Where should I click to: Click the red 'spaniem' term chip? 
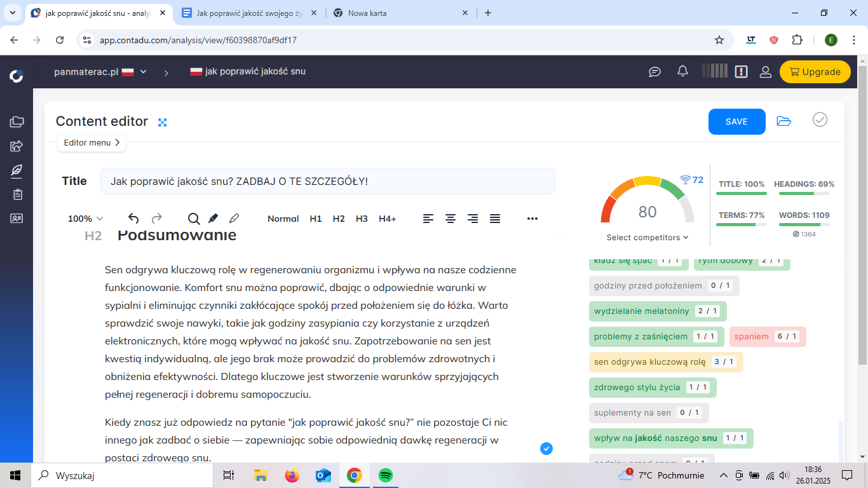coord(768,337)
